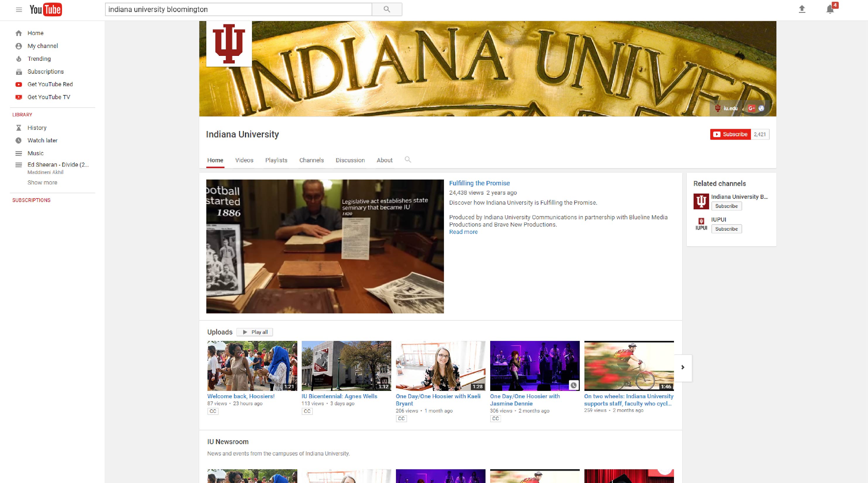This screenshot has height=483, width=868.
Task: Click the Trending flame icon
Action: 19,58
